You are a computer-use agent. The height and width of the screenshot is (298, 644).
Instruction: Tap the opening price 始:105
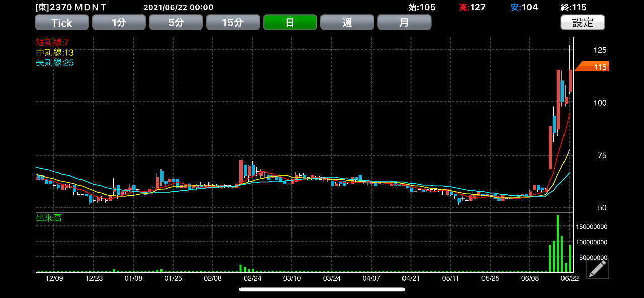point(422,7)
